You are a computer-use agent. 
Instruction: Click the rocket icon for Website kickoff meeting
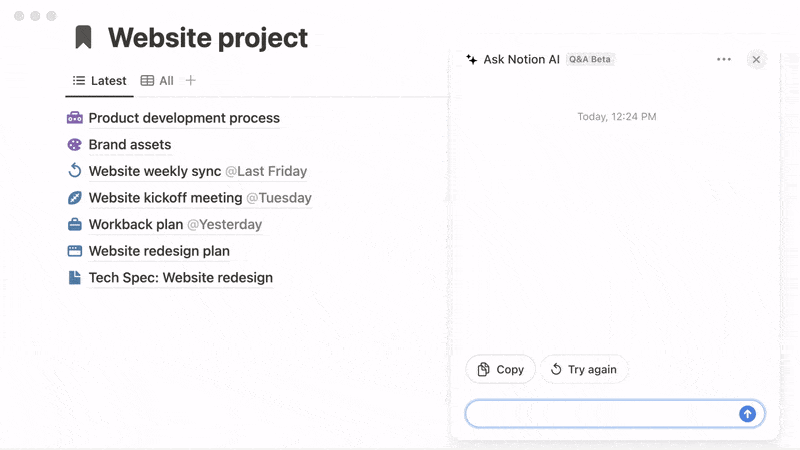pyautogui.click(x=74, y=198)
